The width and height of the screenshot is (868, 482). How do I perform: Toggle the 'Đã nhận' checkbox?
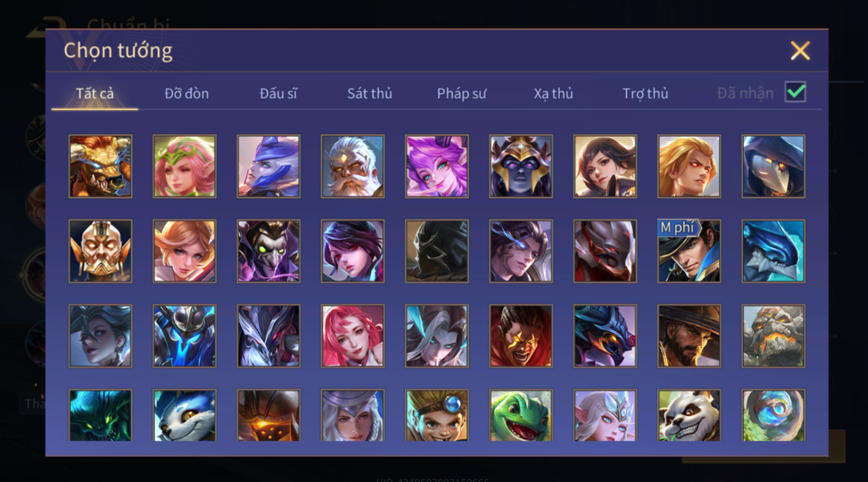click(x=795, y=92)
